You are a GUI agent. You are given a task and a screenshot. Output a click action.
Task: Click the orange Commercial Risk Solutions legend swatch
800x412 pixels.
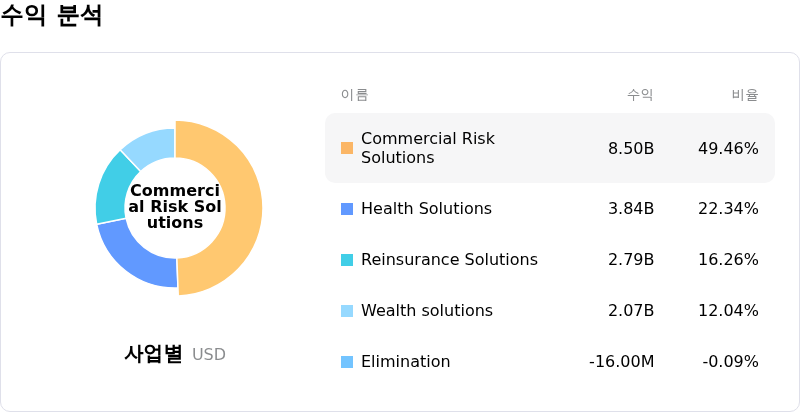(347, 148)
